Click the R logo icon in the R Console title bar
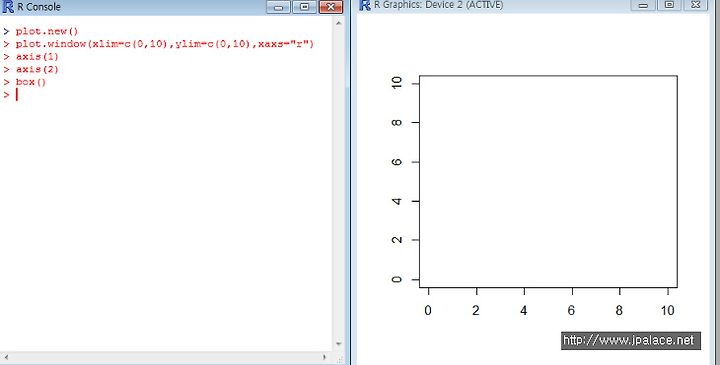Viewport: 720px width, 365px height. tap(8, 7)
